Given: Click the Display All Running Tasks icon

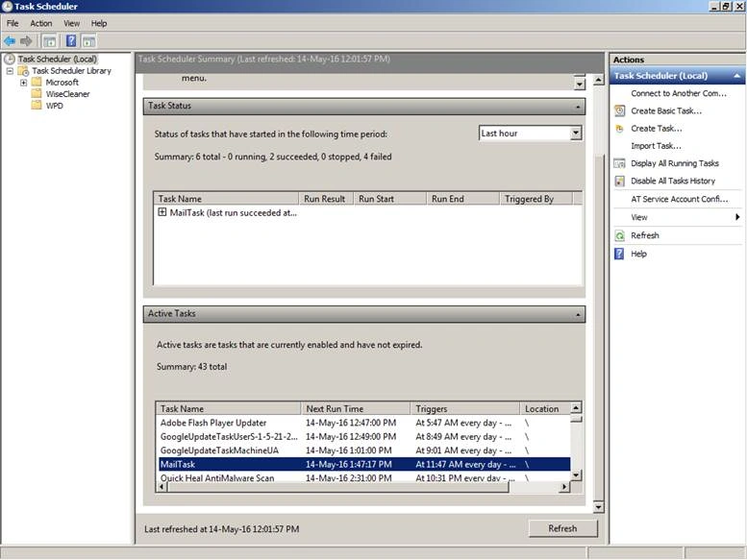Looking at the screenshot, I should click(x=619, y=163).
